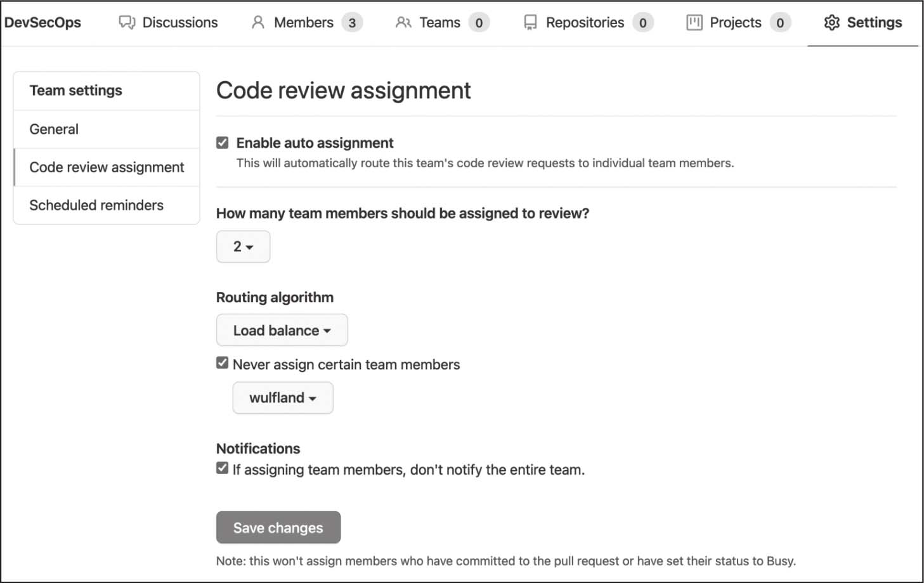The image size is (924, 583).
Task: Click the Teams people icon
Action: tap(403, 23)
